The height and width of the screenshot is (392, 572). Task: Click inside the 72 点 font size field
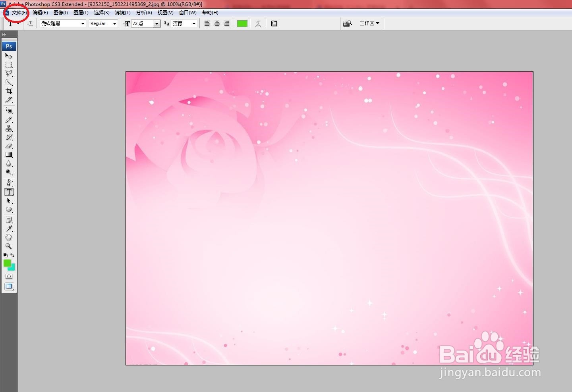pos(142,23)
